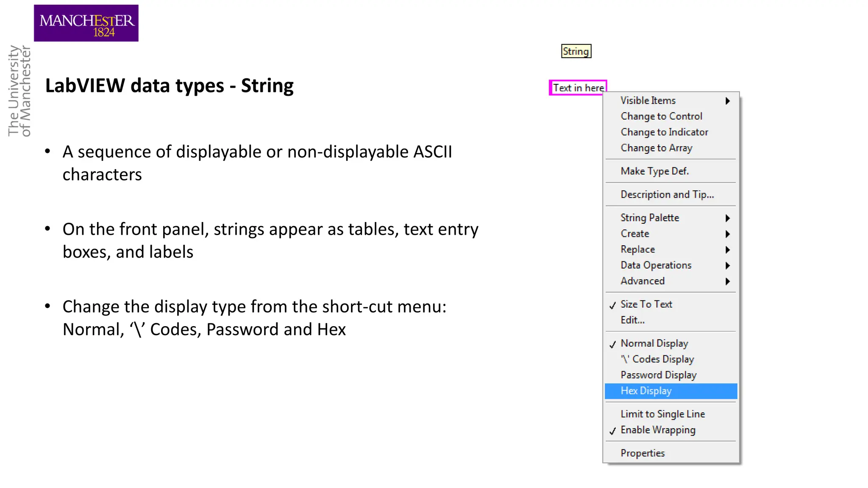Screen dimensions: 868x488
Task: Toggle Enable Wrapping option
Action: pos(671,430)
